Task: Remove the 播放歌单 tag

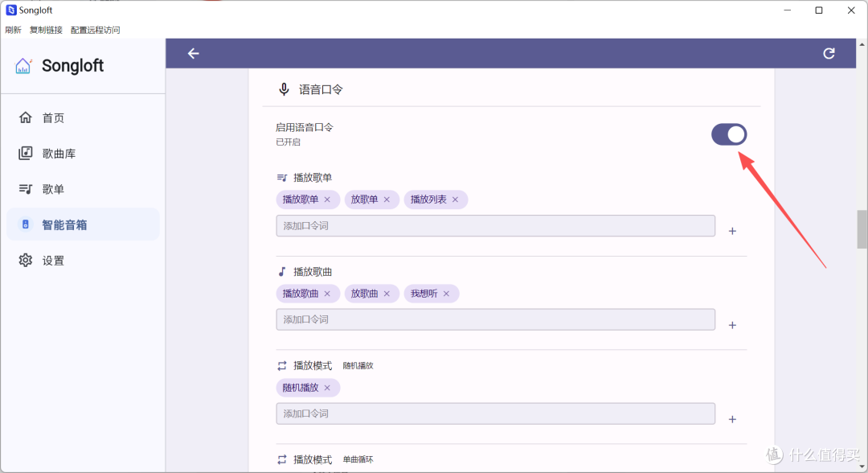Action: click(327, 199)
